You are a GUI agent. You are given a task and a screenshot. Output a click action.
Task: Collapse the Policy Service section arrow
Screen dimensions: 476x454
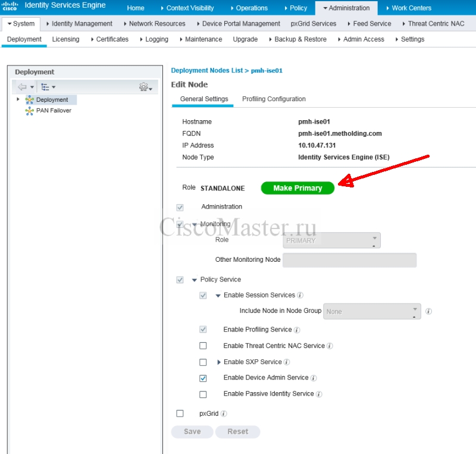point(195,280)
